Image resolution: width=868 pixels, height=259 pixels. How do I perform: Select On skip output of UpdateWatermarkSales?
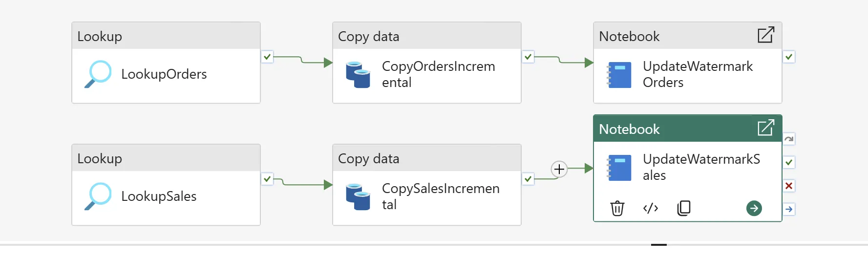pos(789,139)
